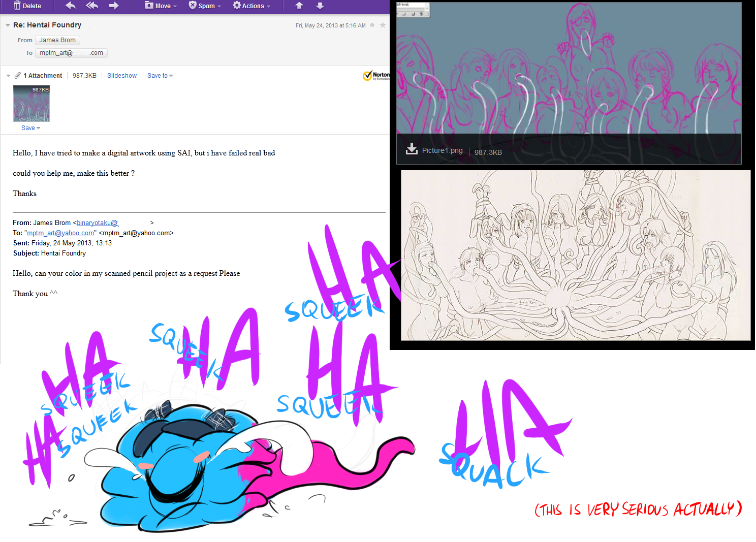The height and width of the screenshot is (542, 756).
Task: Toggle the read/unread dot by date
Action: tap(372, 25)
